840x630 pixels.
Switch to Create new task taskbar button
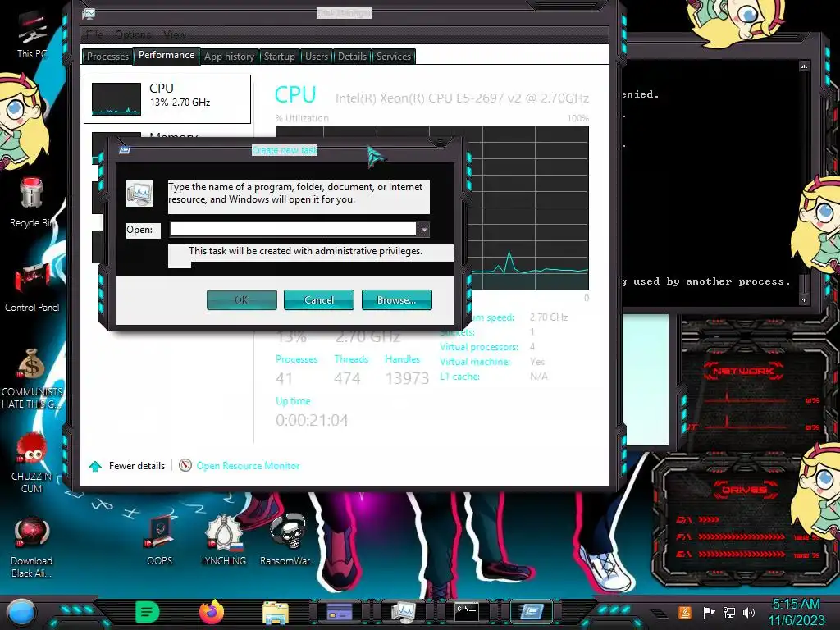(531, 611)
